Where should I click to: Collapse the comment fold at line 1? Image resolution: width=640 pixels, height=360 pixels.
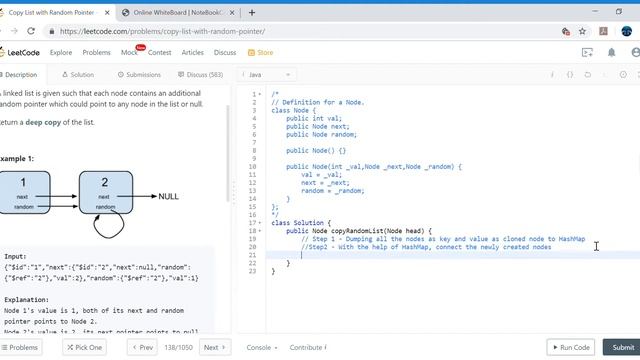tap(260, 94)
